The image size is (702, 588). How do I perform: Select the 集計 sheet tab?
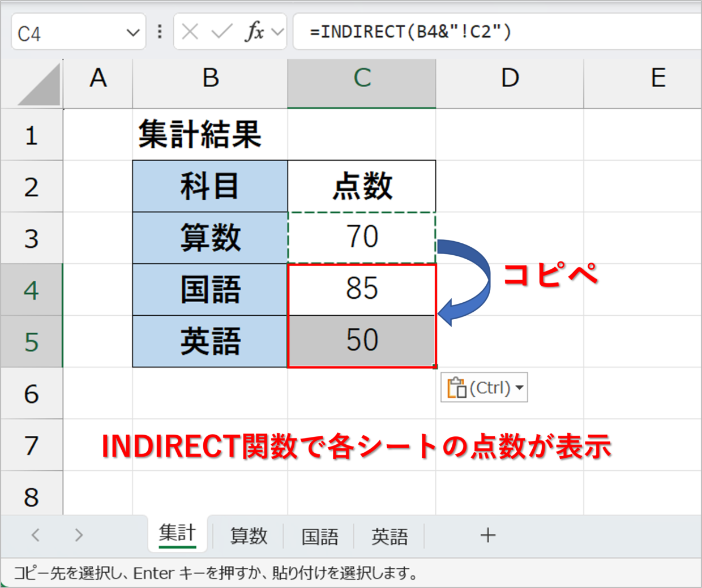click(177, 534)
